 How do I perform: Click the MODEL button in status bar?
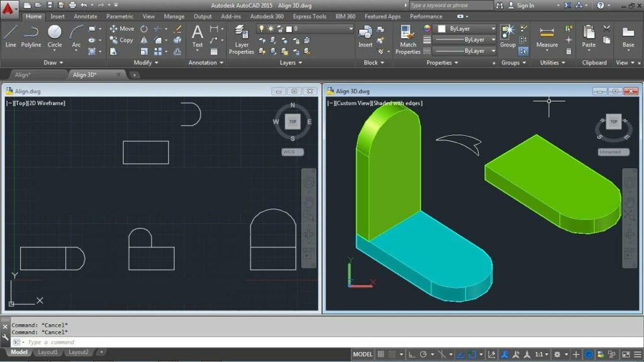pyautogui.click(x=363, y=354)
